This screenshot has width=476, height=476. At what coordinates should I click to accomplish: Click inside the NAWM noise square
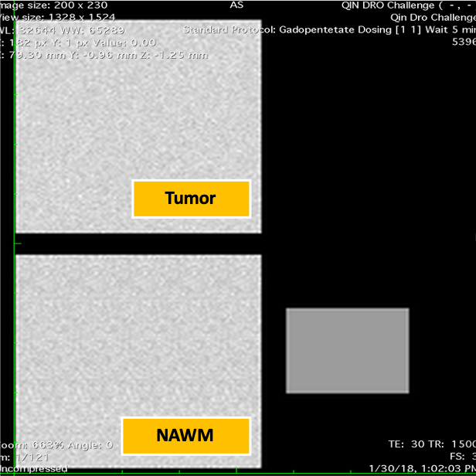click(x=116, y=340)
